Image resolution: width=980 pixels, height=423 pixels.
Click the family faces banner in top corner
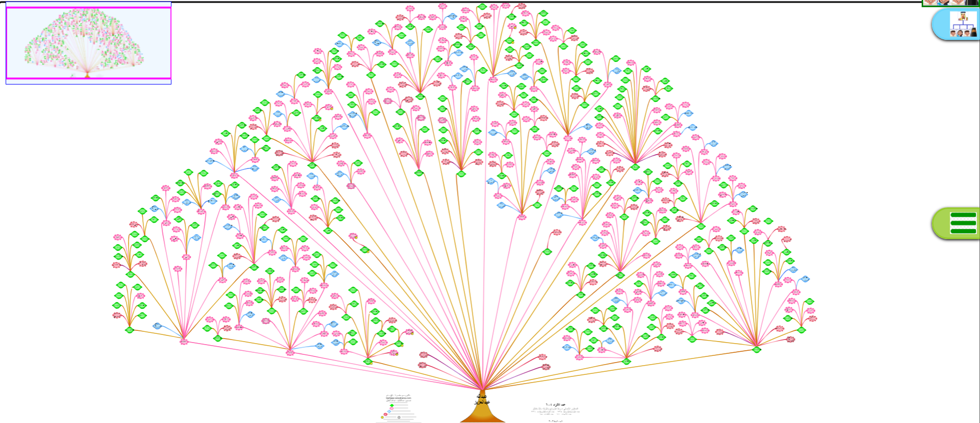click(x=950, y=3)
